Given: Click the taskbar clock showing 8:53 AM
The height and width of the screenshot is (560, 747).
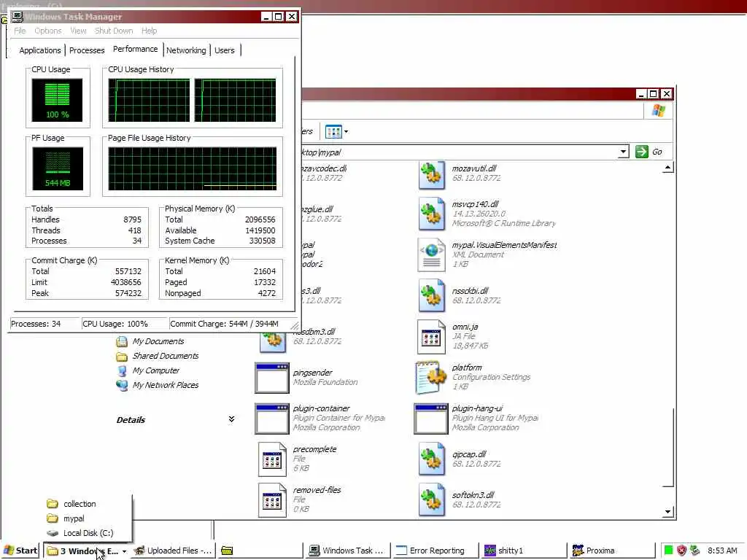Looking at the screenshot, I should click(722, 551).
